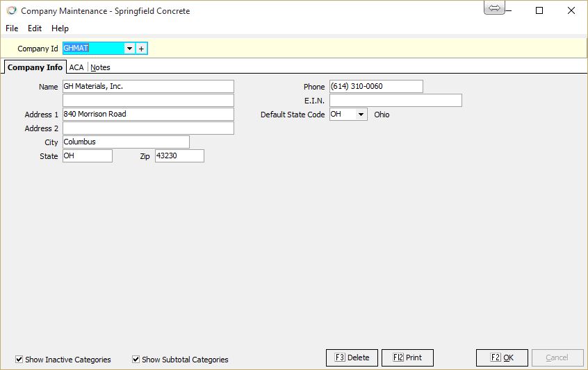Uncheck Show Subtotal Categories

coord(136,360)
